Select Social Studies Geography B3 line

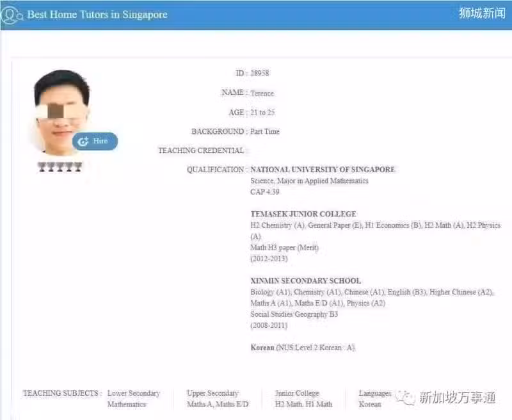[x=294, y=314]
